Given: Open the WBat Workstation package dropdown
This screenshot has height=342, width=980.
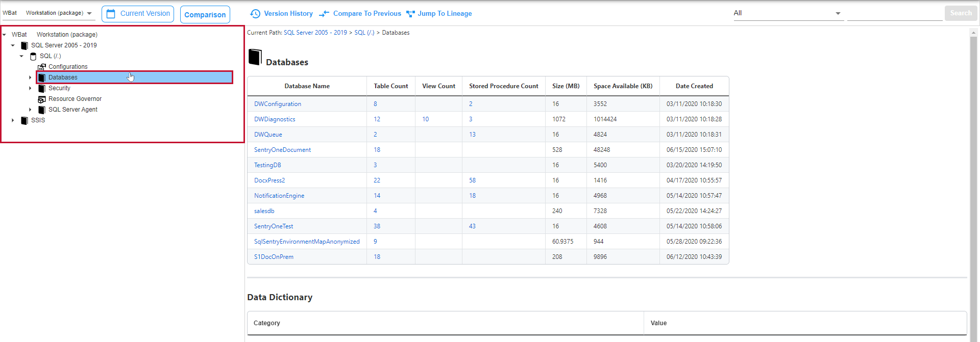Looking at the screenshot, I should (48, 13).
